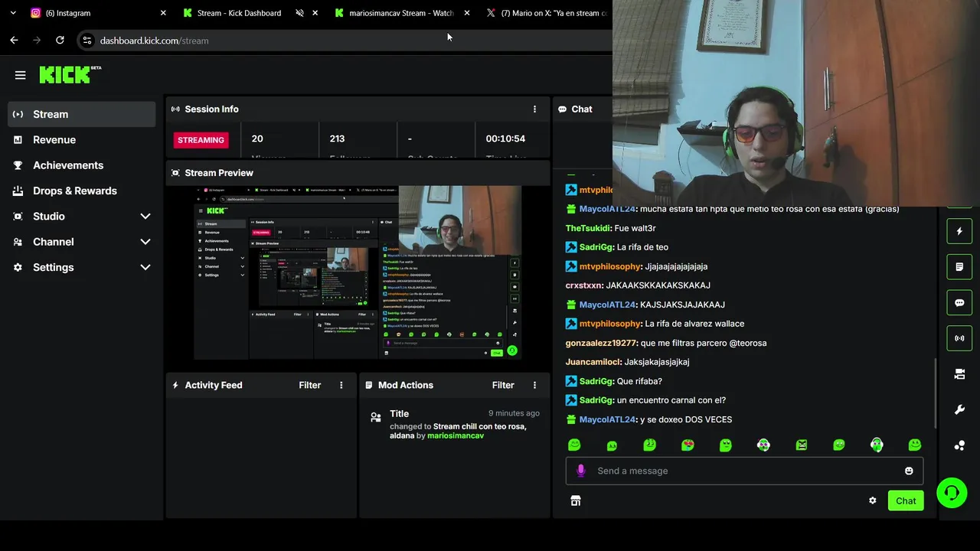Open the shop icon below message box
Image resolution: width=980 pixels, height=551 pixels.
point(576,500)
